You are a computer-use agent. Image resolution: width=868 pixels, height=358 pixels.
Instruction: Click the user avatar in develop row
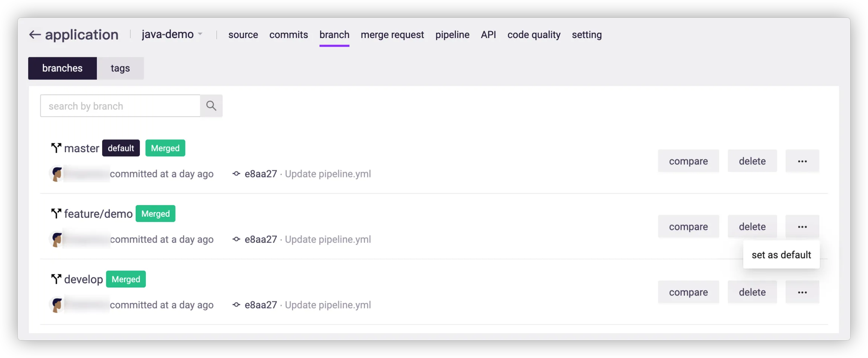[x=57, y=305]
